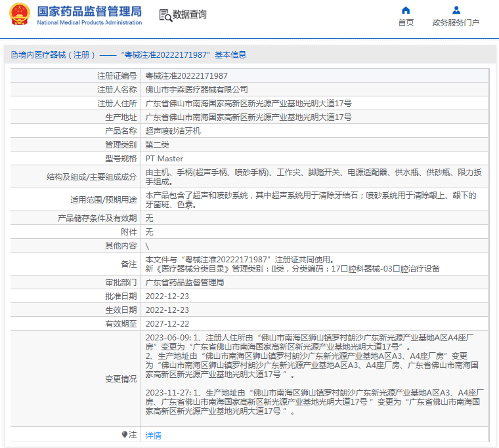499x448 pixels.
Task: Click the 型号规格 label
Action: click(x=121, y=159)
